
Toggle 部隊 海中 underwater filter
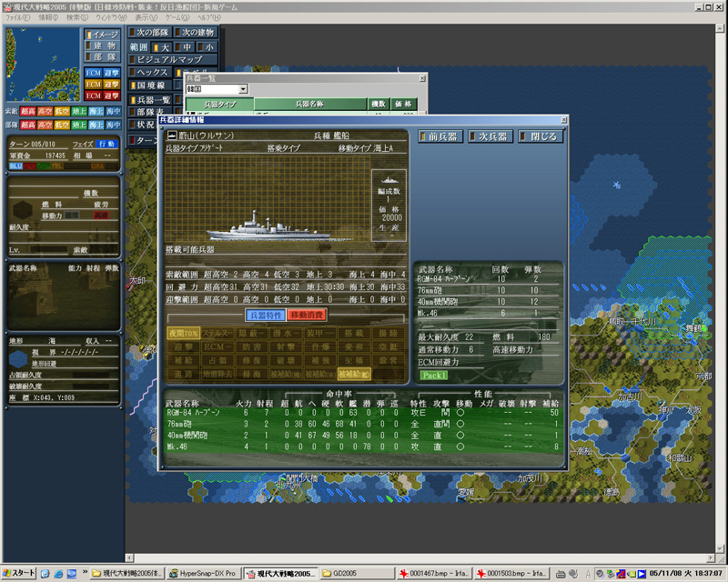tap(113, 125)
